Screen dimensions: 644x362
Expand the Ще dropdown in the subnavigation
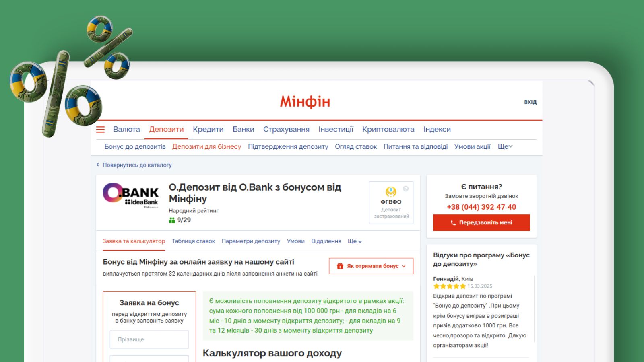pyautogui.click(x=505, y=146)
